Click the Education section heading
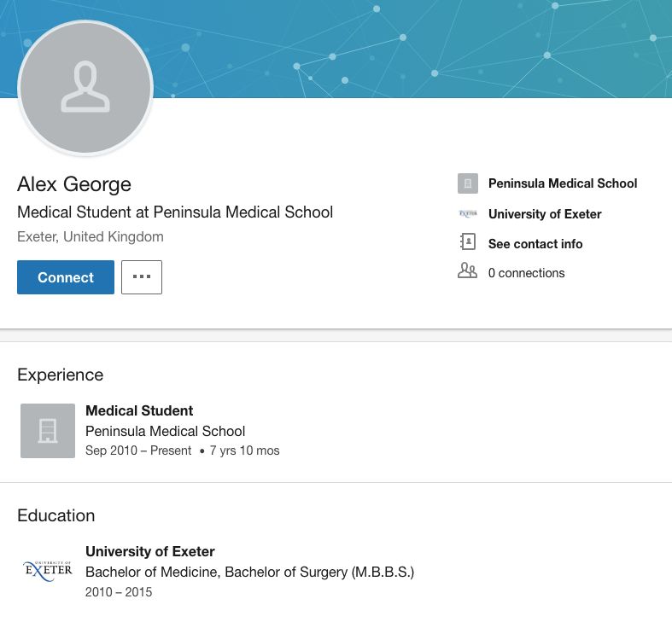 (56, 515)
